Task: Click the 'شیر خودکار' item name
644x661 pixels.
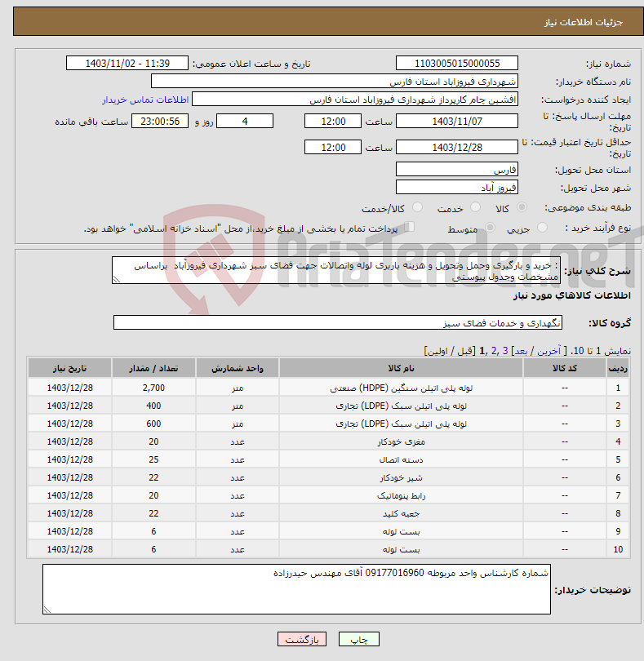Action: pyautogui.click(x=401, y=477)
